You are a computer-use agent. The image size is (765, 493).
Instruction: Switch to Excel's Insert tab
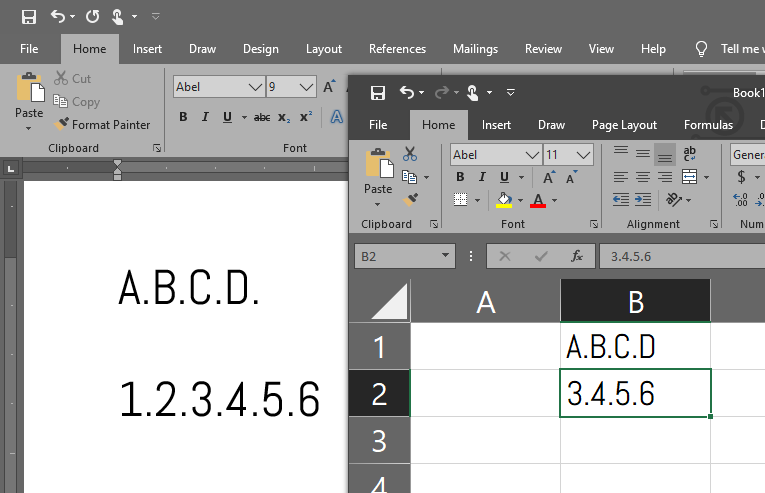(x=496, y=125)
